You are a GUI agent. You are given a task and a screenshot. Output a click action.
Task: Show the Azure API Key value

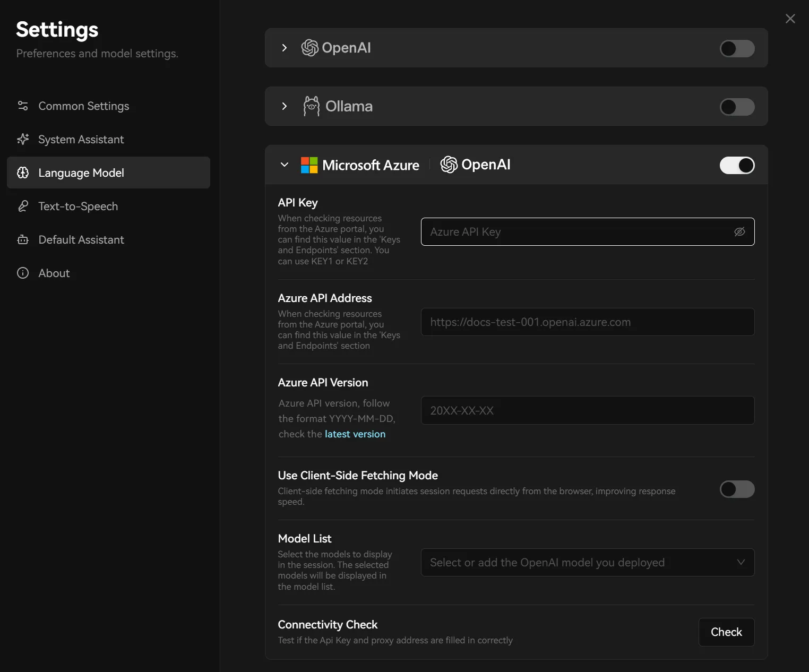739,231
